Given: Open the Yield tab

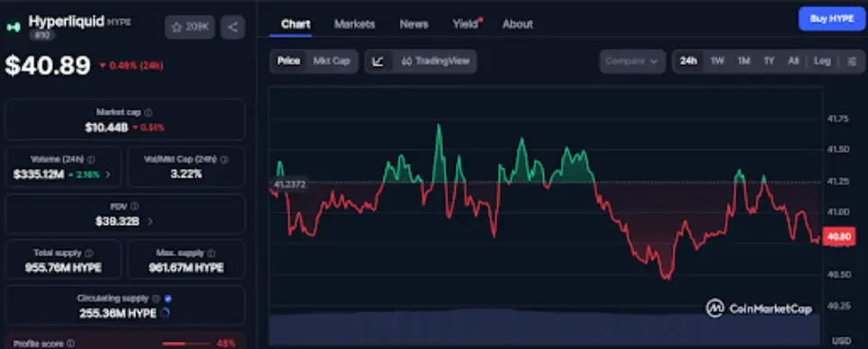Looking at the screenshot, I should (x=466, y=24).
